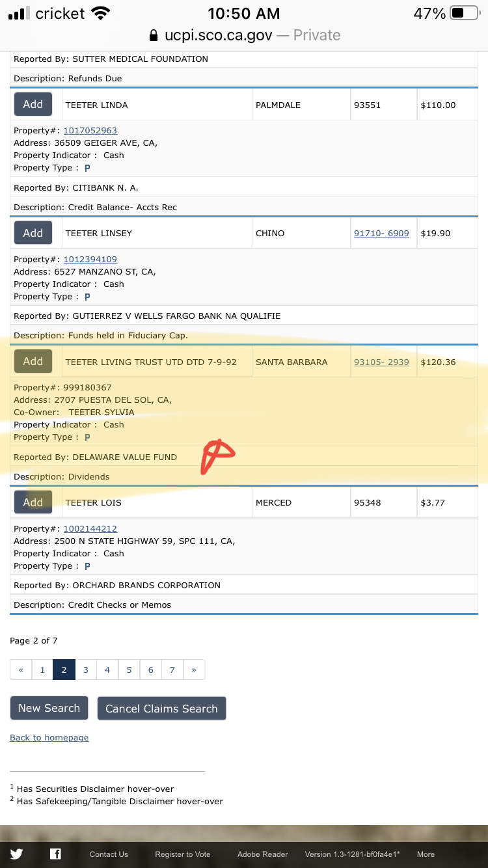Screen dimensions: 488x868
Task: Open property number 1002144212
Action: point(90,529)
